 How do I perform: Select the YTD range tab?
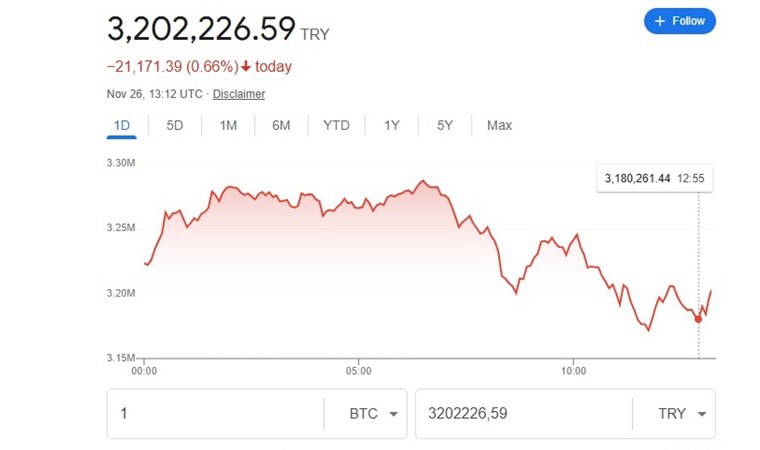tap(336, 125)
